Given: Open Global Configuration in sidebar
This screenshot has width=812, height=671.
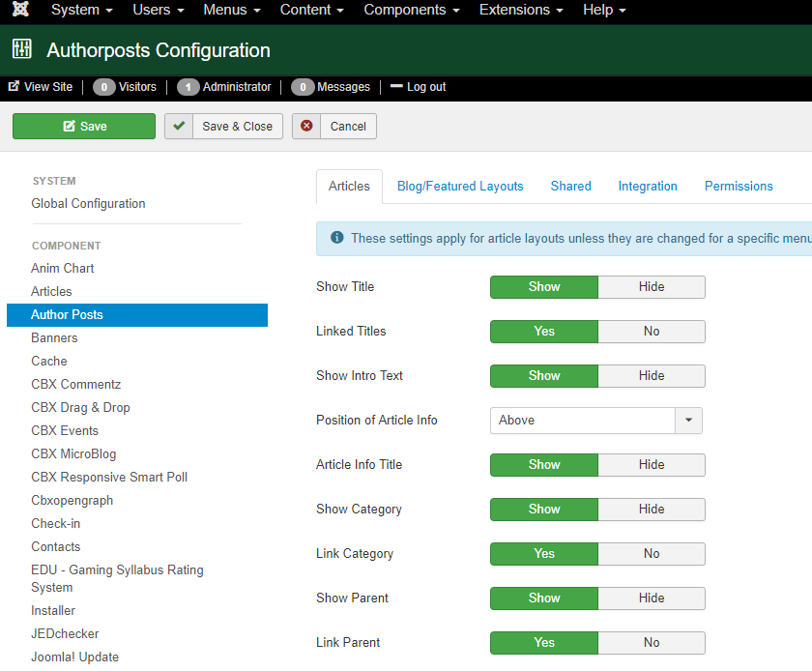Looking at the screenshot, I should coord(88,203).
